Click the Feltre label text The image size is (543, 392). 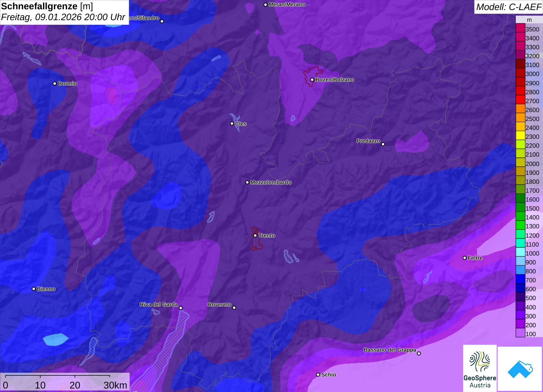[x=475, y=258]
